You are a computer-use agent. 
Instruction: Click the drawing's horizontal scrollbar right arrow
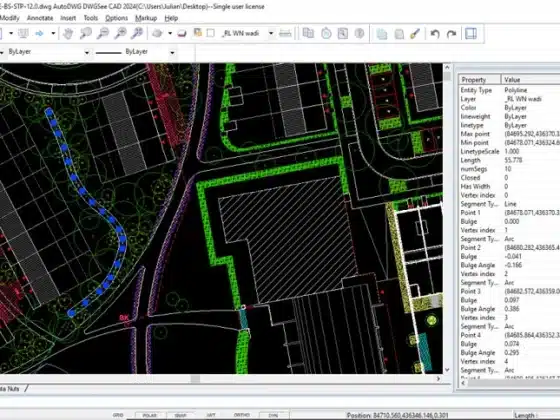point(439,379)
